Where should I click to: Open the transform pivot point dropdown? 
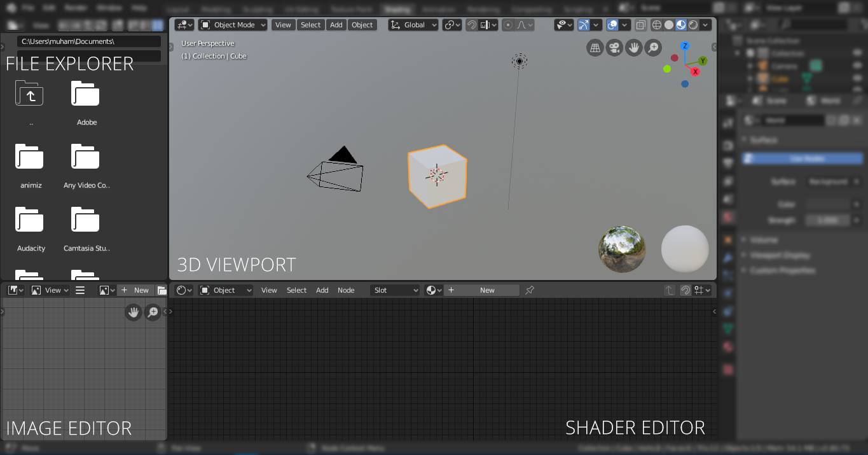click(452, 25)
